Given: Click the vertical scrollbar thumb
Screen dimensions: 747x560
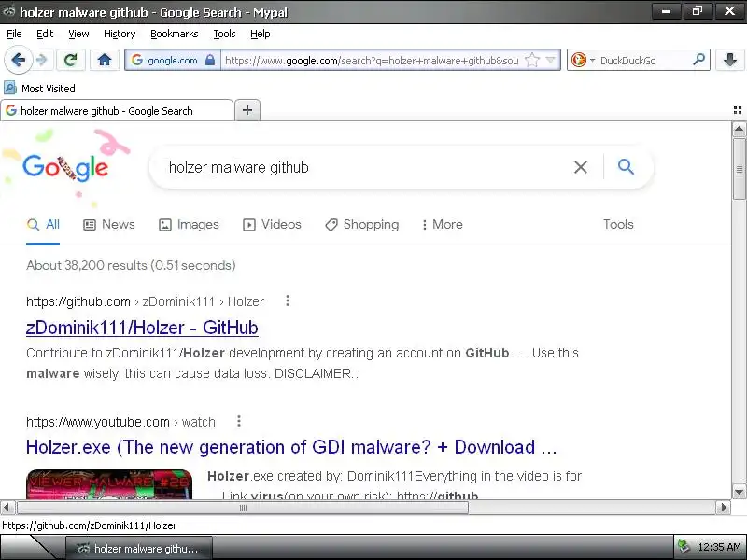Looking at the screenshot, I should coord(739,169).
